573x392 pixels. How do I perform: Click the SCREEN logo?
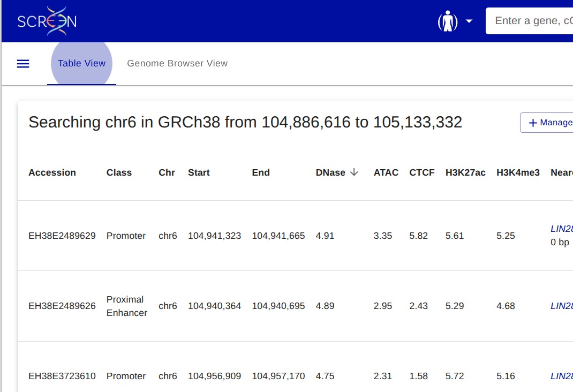47,21
